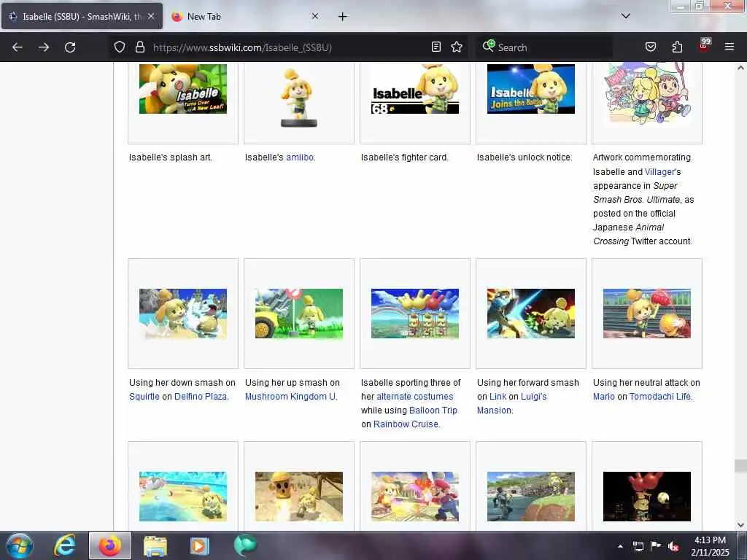The height and width of the screenshot is (560, 747).
Task: Open network status tray icon
Action: coord(638,546)
